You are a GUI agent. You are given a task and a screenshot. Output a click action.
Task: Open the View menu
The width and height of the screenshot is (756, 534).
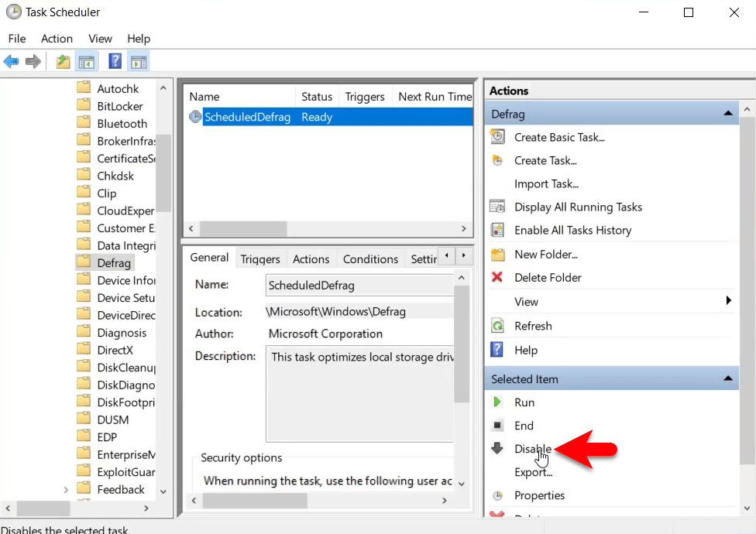point(100,39)
